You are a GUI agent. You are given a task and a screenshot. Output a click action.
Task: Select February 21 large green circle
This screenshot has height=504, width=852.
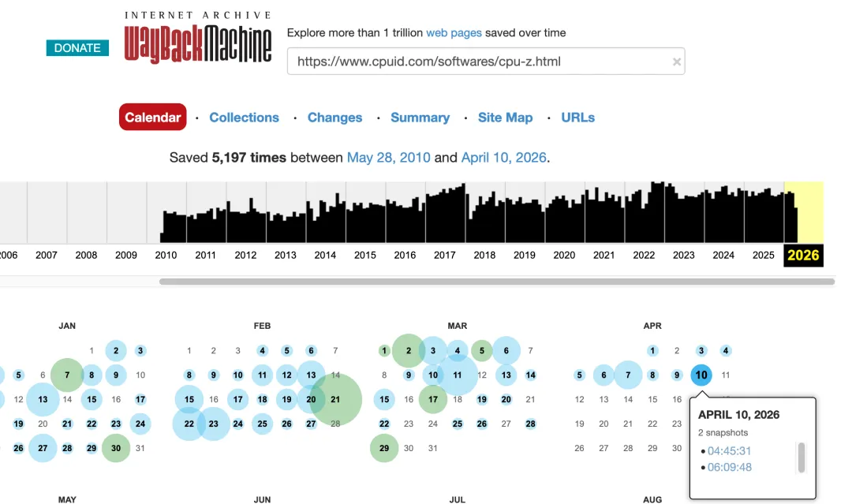click(335, 399)
